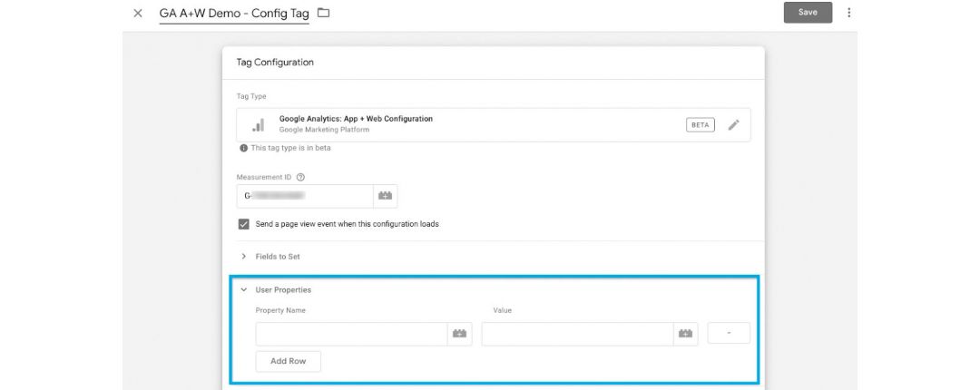Click the info icon beside beta notice
Image resolution: width=980 pixels, height=390 pixels.
[x=244, y=148]
